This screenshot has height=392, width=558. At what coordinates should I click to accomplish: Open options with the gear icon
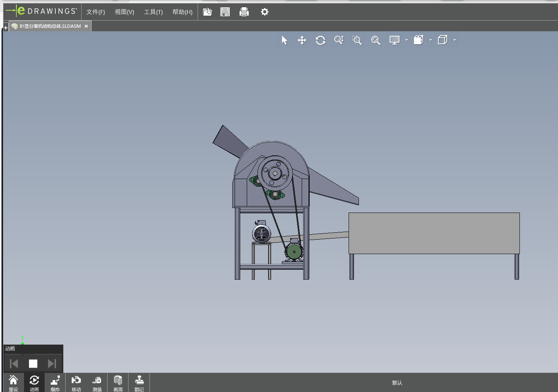[x=265, y=12]
